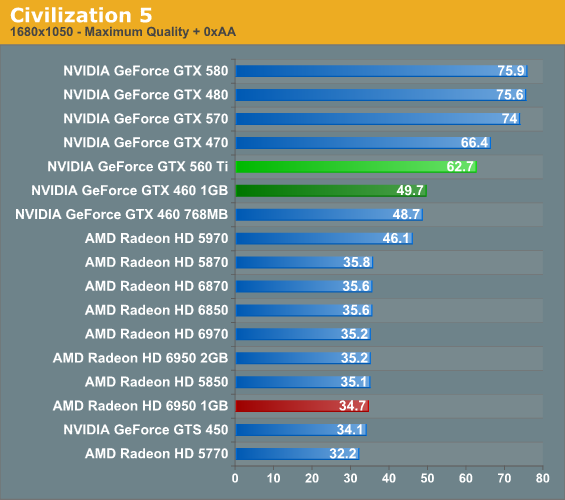Select the NVIDIA GeForce GTX 570 label
This screenshot has height=500, width=565.
146,119
